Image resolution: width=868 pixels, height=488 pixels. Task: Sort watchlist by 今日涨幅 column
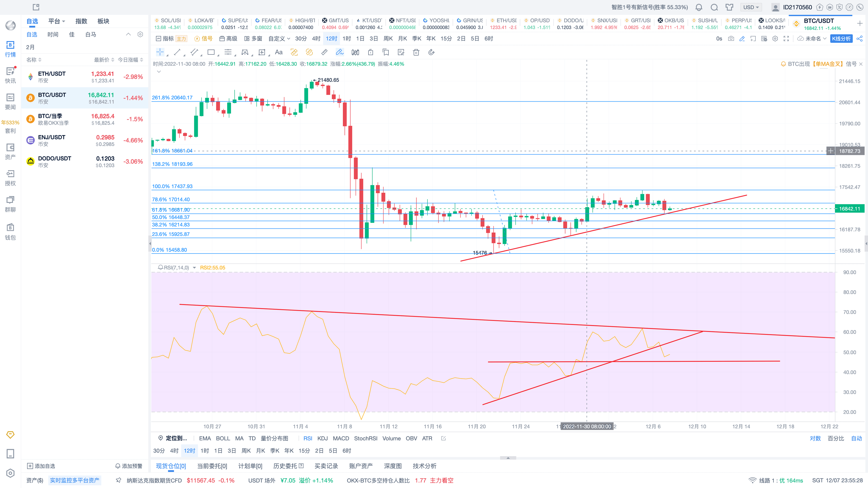(x=130, y=60)
